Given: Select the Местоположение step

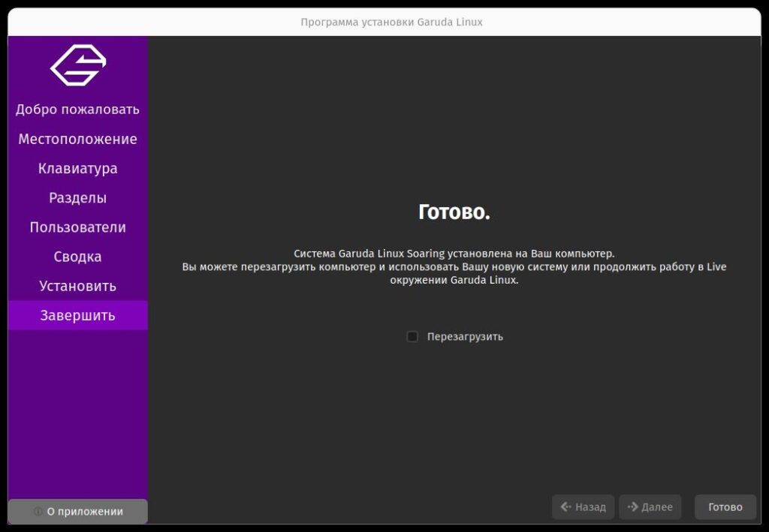Looking at the screenshot, I should pyautogui.click(x=78, y=139).
